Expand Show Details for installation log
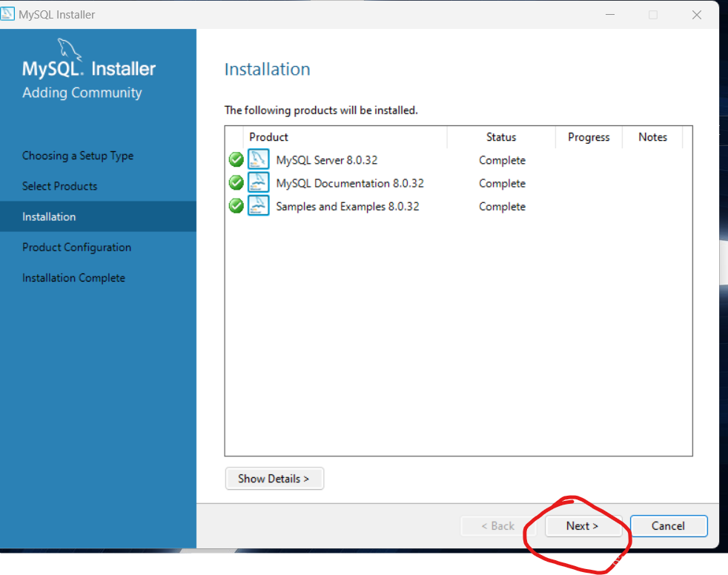The image size is (728, 575). point(274,479)
